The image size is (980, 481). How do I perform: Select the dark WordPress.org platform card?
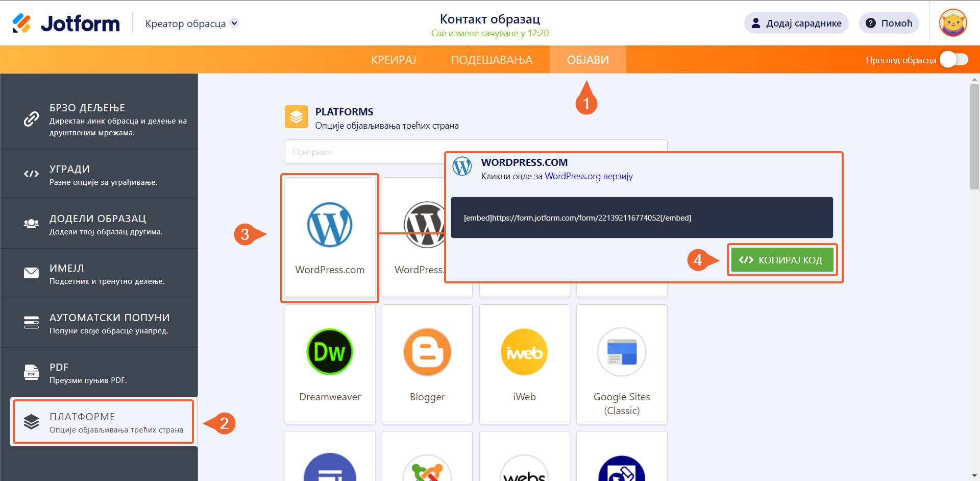pos(414,237)
